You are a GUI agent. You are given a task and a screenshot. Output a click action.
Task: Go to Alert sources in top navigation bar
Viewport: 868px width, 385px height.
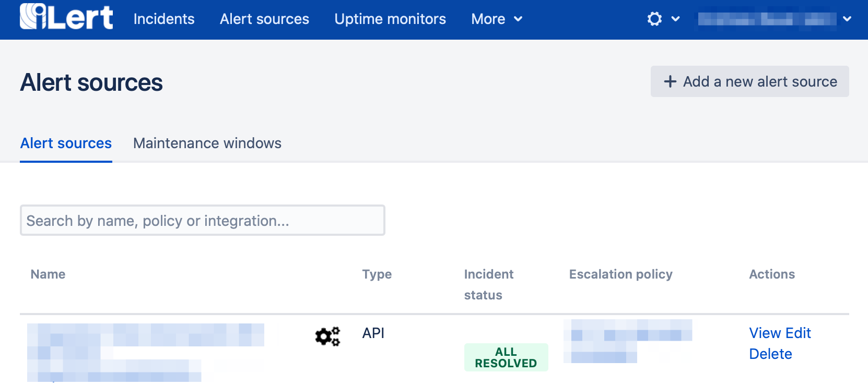tap(264, 19)
